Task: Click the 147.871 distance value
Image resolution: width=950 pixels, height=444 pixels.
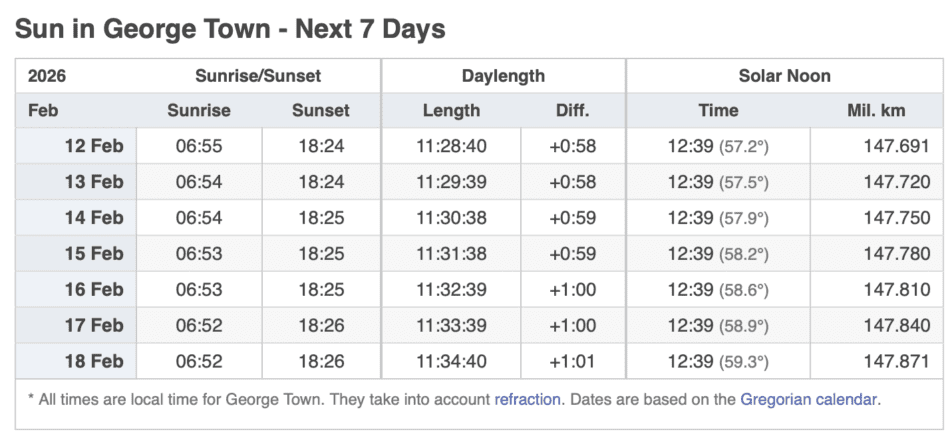Action: click(896, 362)
